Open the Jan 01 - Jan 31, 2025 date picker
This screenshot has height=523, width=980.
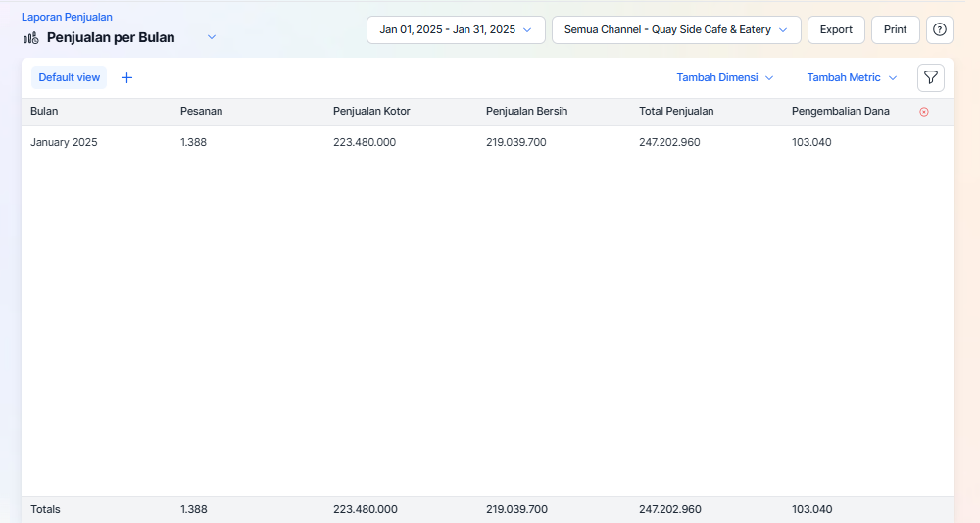456,29
